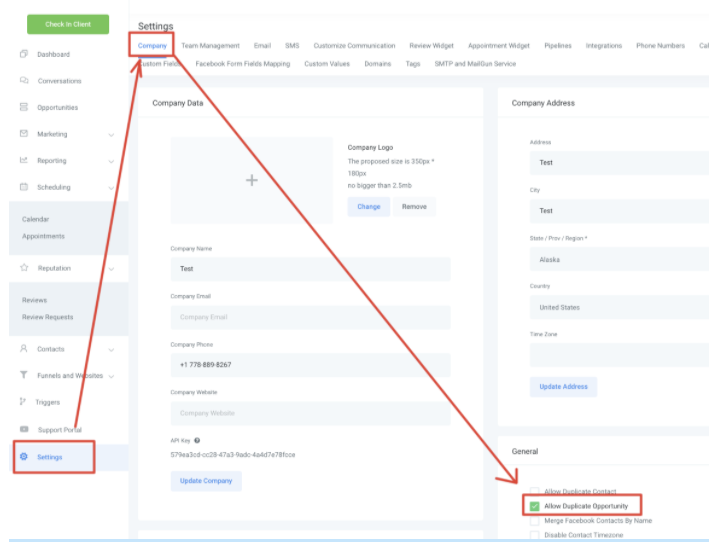Click the Company Name input field
Image resolution: width=709 pixels, height=542 pixels.
point(310,269)
